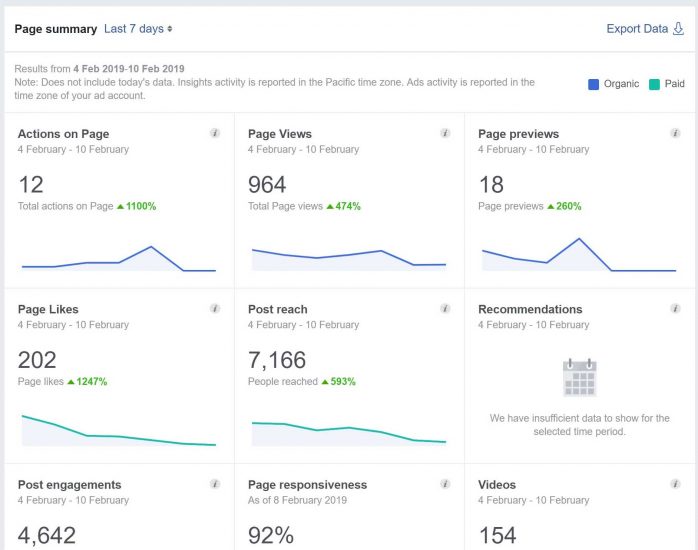The width and height of the screenshot is (698, 550).
Task: Open the Last 7 days dropdown
Action: coord(138,29)
